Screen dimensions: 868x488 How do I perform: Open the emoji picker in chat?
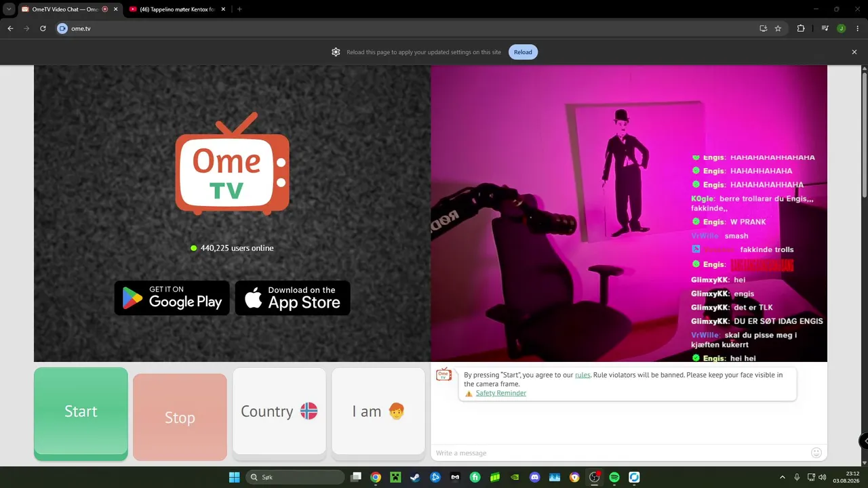click(816, 453)
